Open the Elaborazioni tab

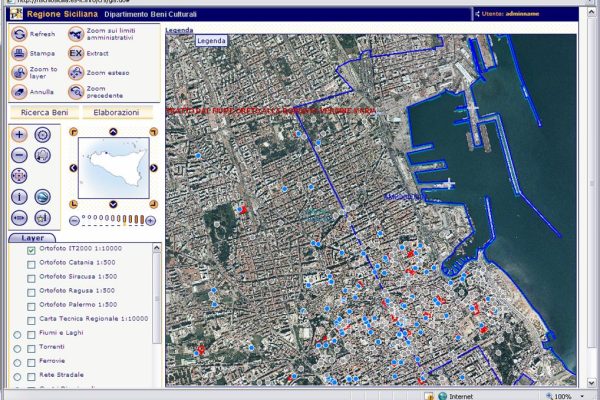point(115,112)
